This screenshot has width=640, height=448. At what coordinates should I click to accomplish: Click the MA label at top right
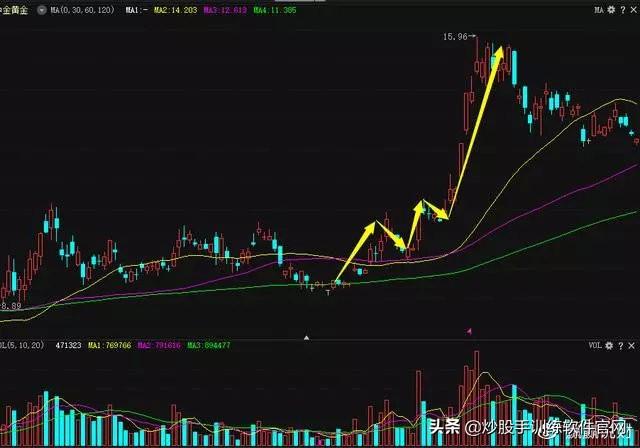[x=599, y=10]
